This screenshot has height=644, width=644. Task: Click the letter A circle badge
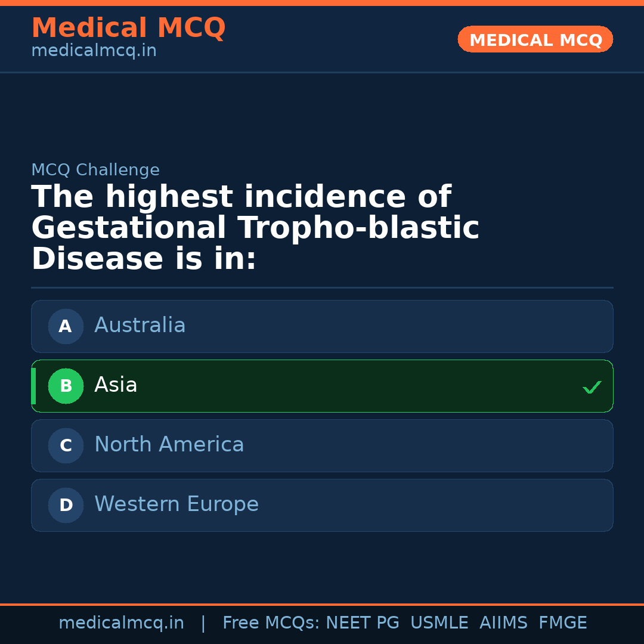66,326
